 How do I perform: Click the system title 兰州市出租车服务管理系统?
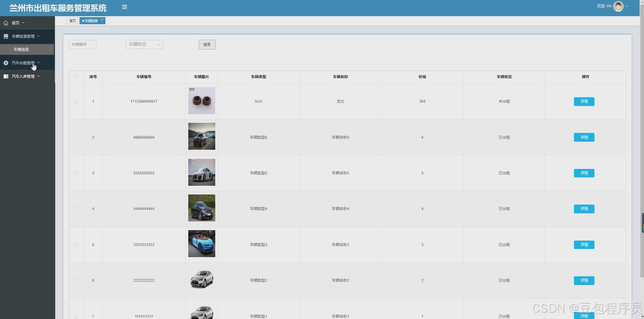coord(58,8)
